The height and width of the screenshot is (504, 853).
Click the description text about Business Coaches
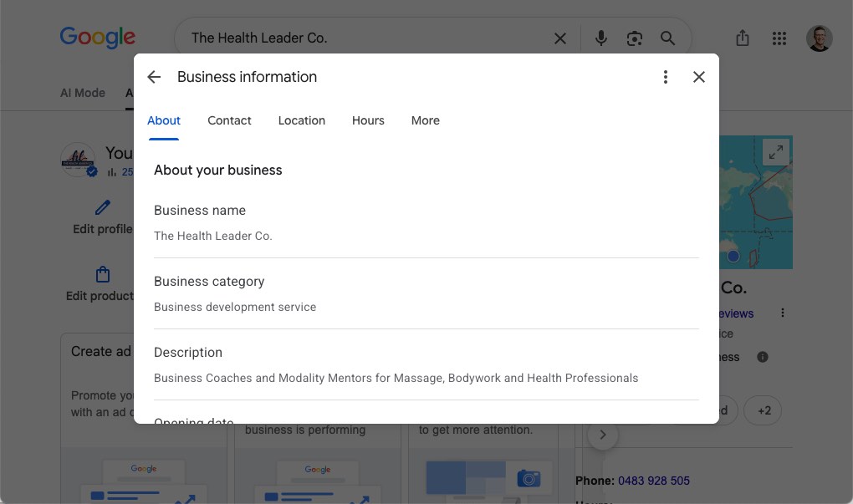point(396,378)
